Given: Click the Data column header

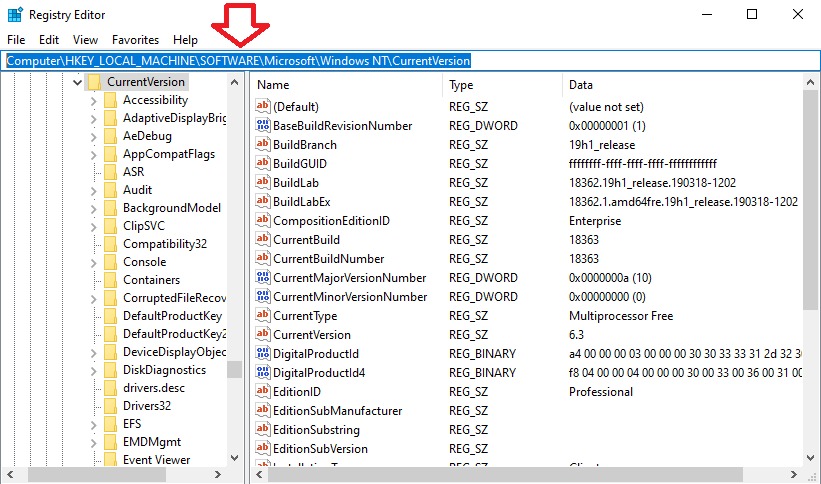Looking at the screenshot, I should [x=682, y=85].
